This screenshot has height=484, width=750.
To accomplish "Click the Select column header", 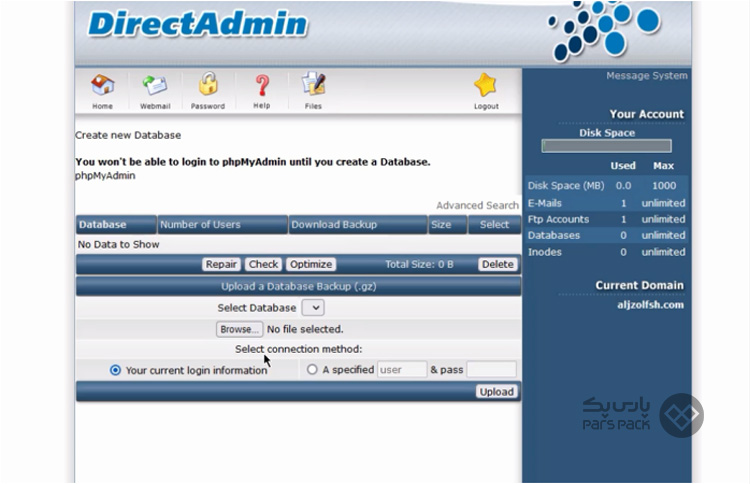I will pos(494,225).
